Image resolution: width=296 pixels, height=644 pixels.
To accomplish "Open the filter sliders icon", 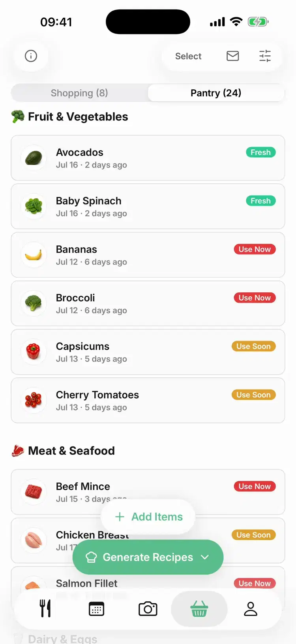I will tap(265, 56).
